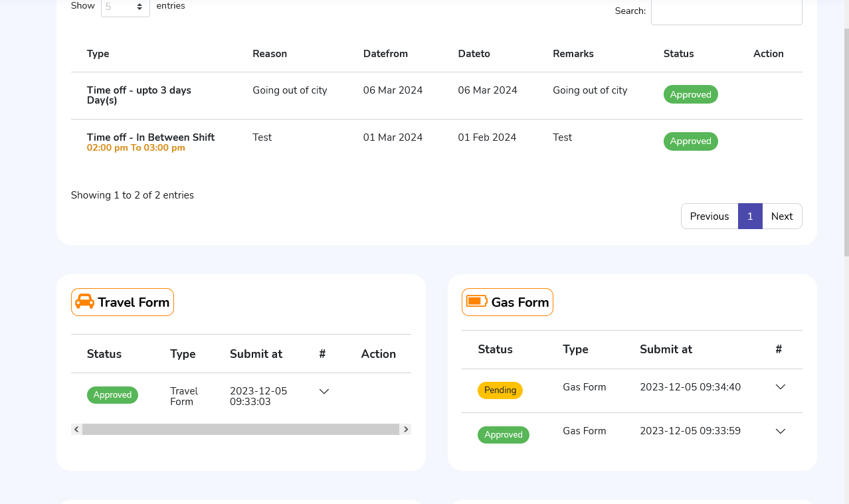Click the Travel Form left scroll arrow
This screenshot has height=504, width=849.
click(x=76, y=430)
